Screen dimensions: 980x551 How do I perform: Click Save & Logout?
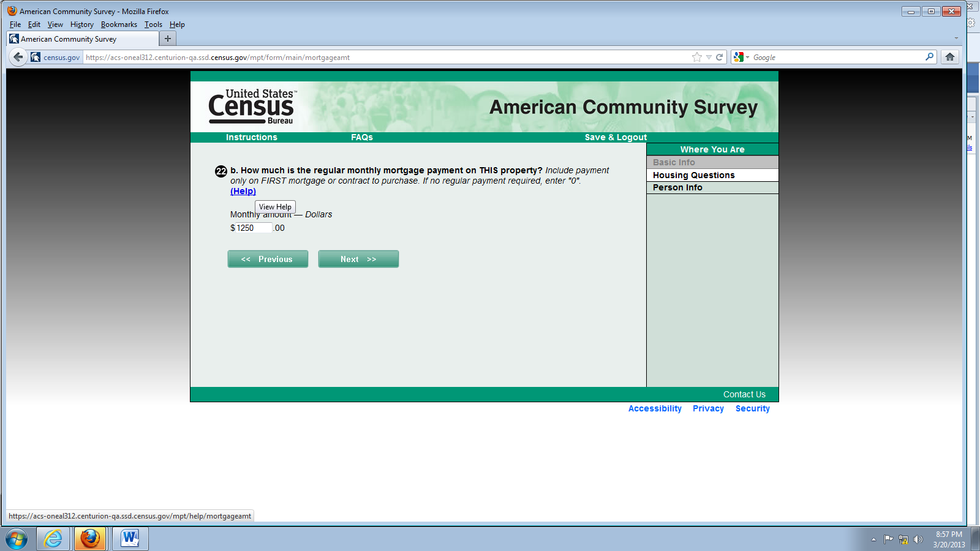click(x=616, y=137)
